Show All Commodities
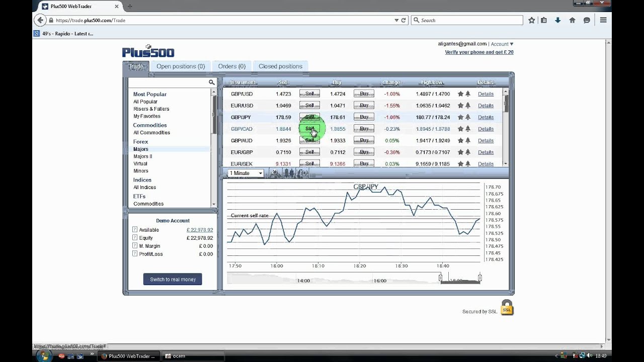This screenshot has height=362, width=644. 151,133
